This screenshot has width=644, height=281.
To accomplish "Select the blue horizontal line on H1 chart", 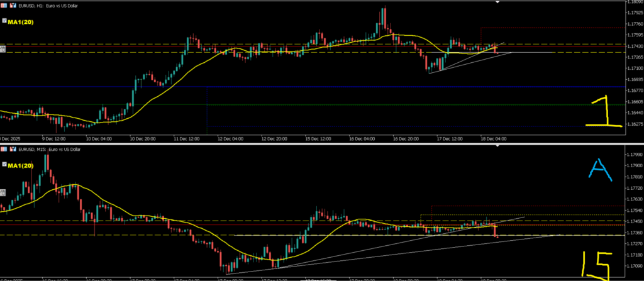I will tap(314, 87).
